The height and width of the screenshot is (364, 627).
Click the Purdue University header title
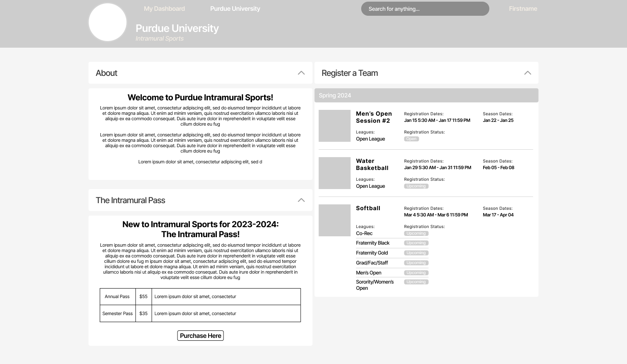tap(177, 28)
